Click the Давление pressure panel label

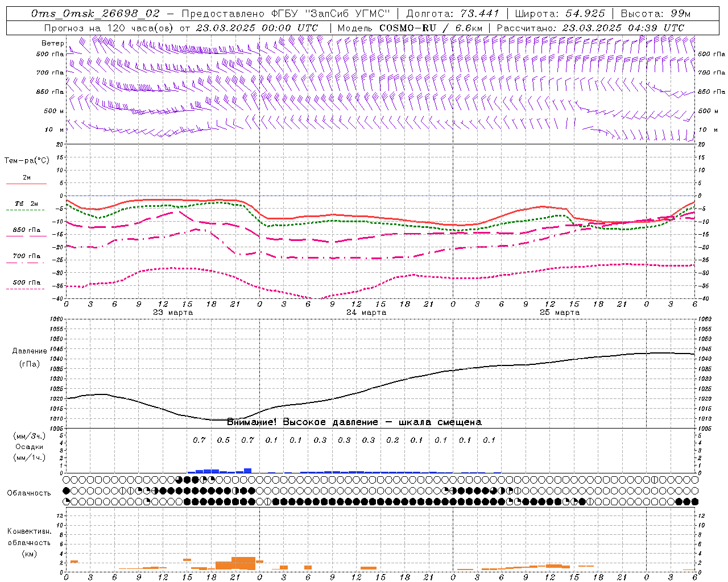[x=30, y=351]
